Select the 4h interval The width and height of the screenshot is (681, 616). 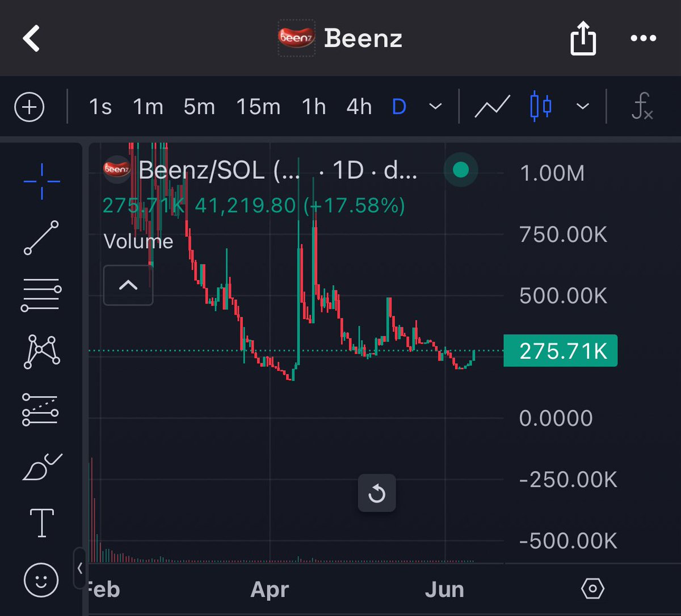click(x=359, y=106)
